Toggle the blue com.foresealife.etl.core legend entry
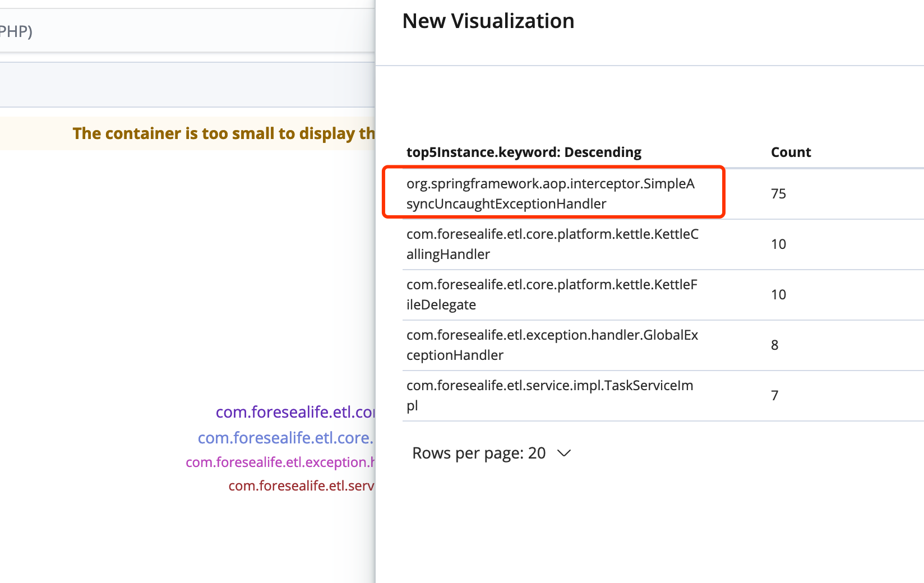The image size is (924, 583). [286, 438]
